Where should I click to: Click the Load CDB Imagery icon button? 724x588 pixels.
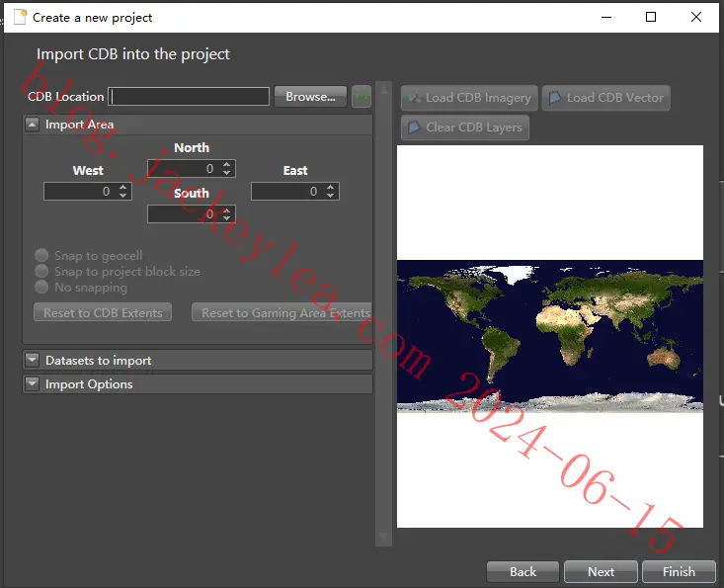tap(469, 98)
